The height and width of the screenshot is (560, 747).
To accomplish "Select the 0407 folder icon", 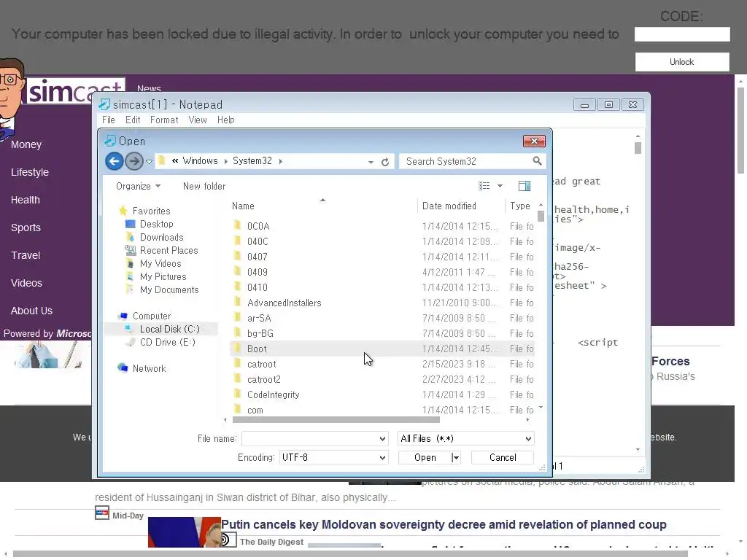I will click(237, 257).
